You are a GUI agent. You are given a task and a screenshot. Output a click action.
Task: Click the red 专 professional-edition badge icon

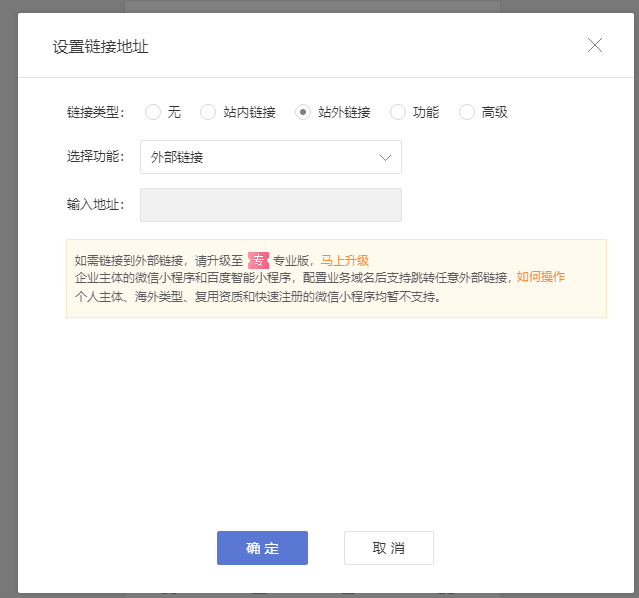point(258,260)
